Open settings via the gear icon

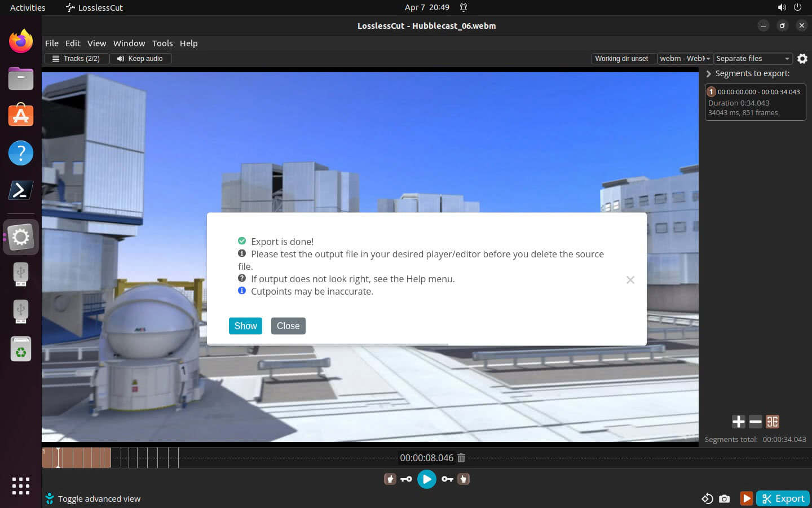coord(802,59)
